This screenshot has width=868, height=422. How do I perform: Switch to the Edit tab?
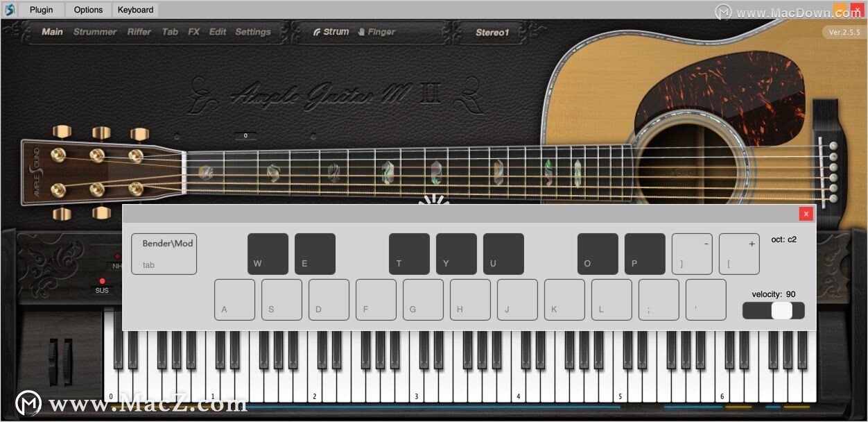(x=218, y=32)
